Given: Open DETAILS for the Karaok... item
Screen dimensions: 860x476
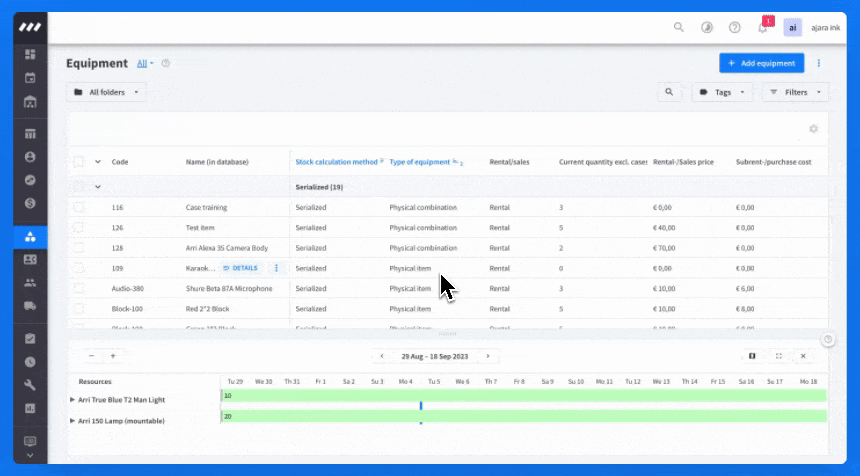Looking at the screenshot, I should click(240, 268).
